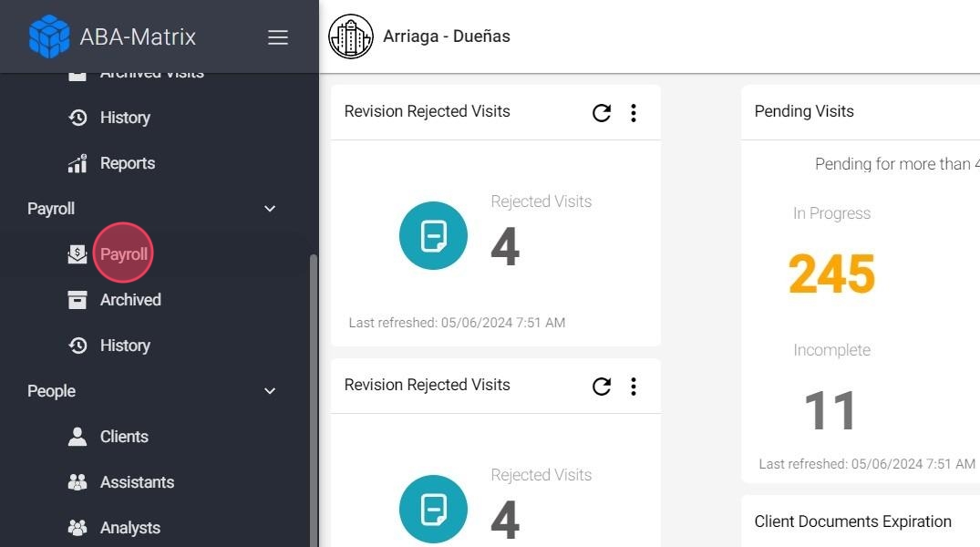Click Rejected Visits count 4 in first card
Viewport: 980px width, 547px height.
pyautogui.click(x=505, y=247)
